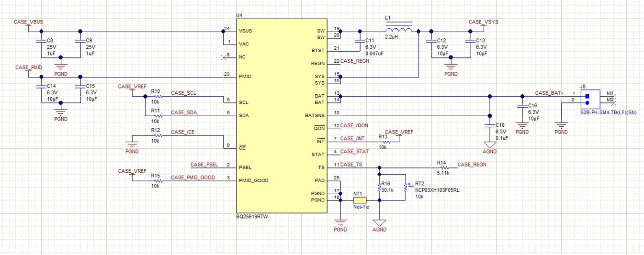Select the RT2 thermistor symbol
Image resolution: width=644 pixels, height=255 pixels.
click(406, 186)
